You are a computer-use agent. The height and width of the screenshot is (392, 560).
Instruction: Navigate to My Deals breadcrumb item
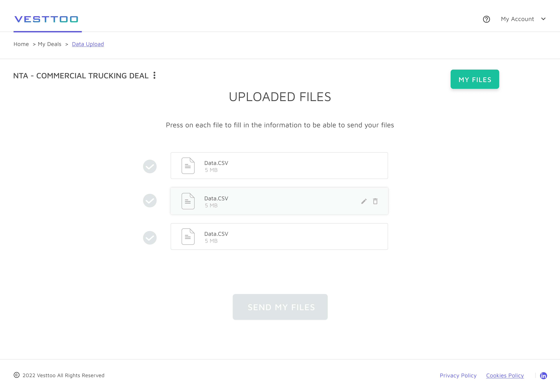50,44
